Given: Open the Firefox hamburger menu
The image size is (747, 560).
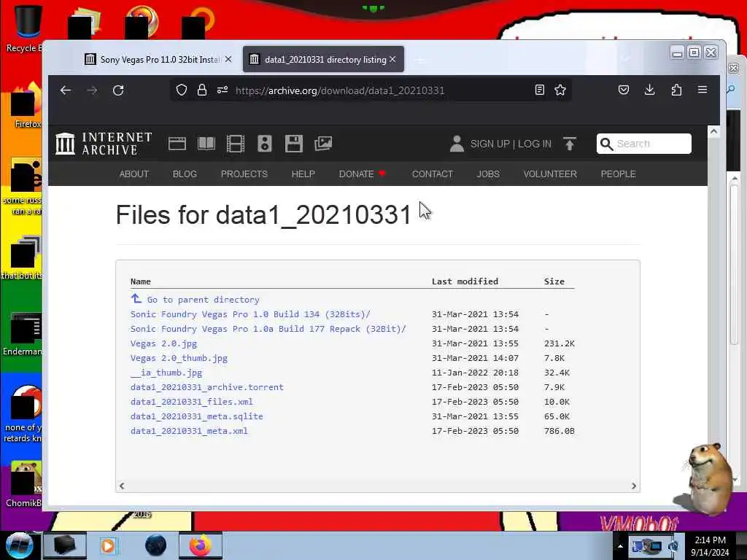Looking at the screenshot, I should [703, 90].
